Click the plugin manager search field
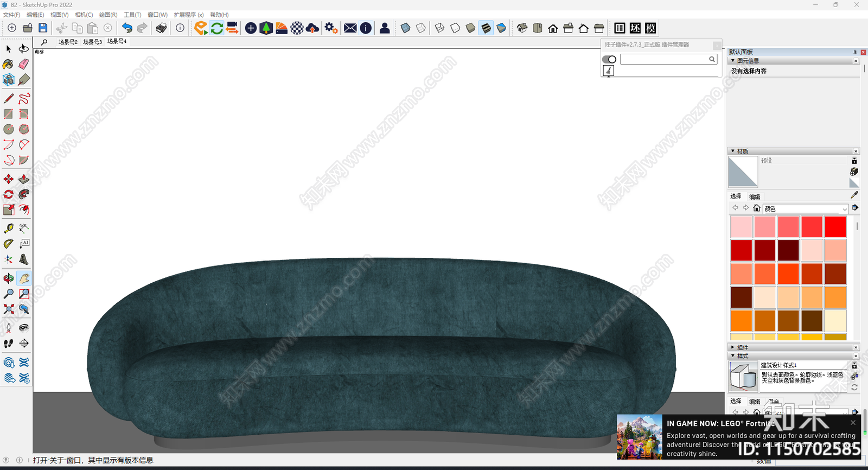This screenshot has width=868, height=470. pos(668,59)
